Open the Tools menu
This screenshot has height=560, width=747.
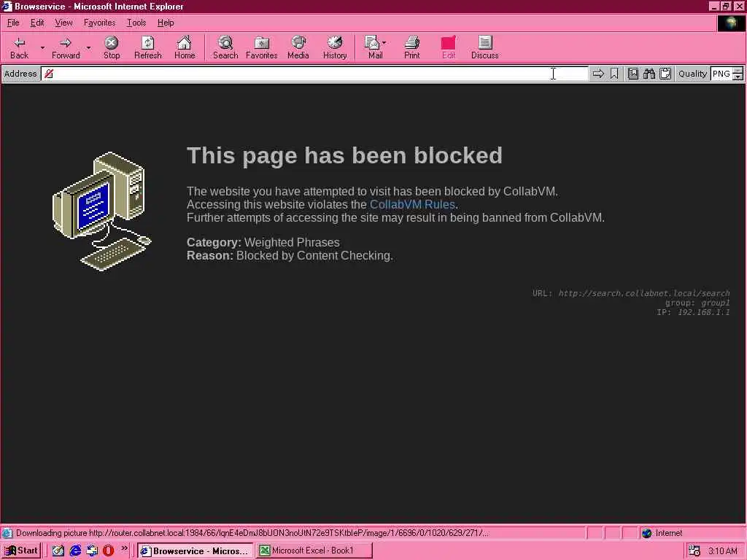click(136, 23)
